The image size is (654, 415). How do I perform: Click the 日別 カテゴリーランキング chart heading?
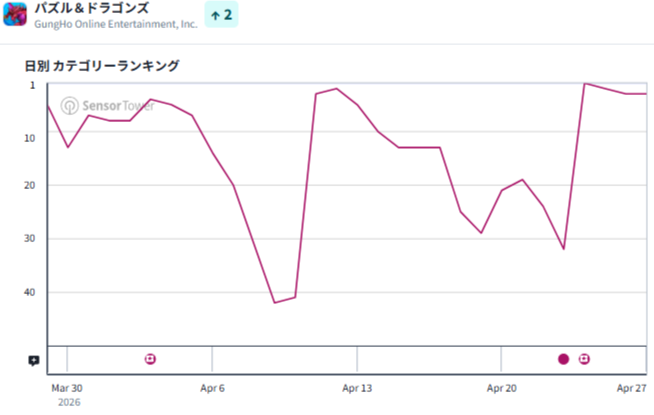(103, 66)
